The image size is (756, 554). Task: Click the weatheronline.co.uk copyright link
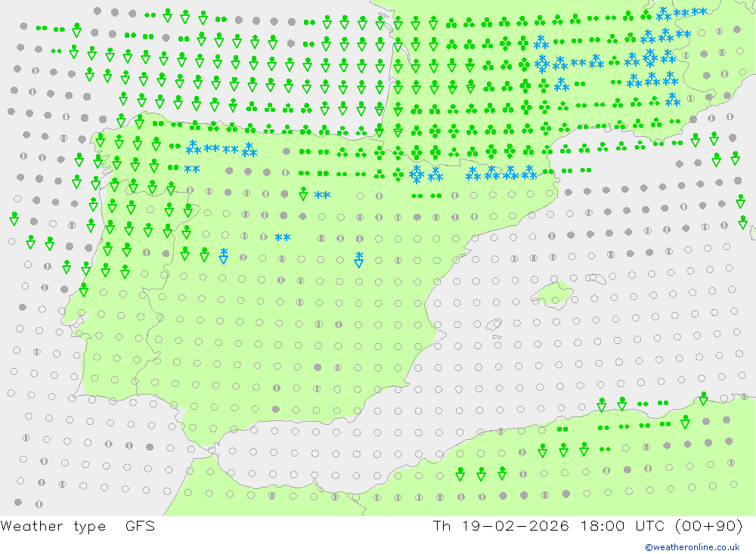point(692,547)
